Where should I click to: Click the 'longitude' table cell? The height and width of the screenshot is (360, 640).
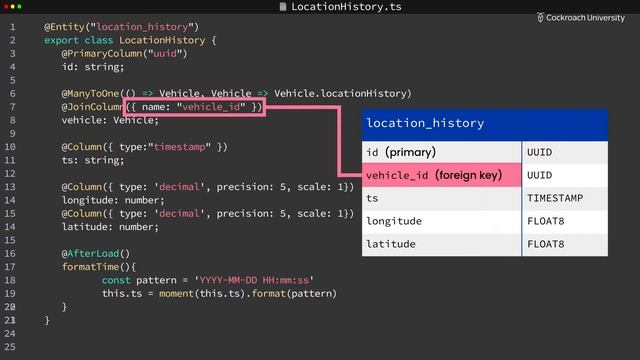[x=442, y=221]
